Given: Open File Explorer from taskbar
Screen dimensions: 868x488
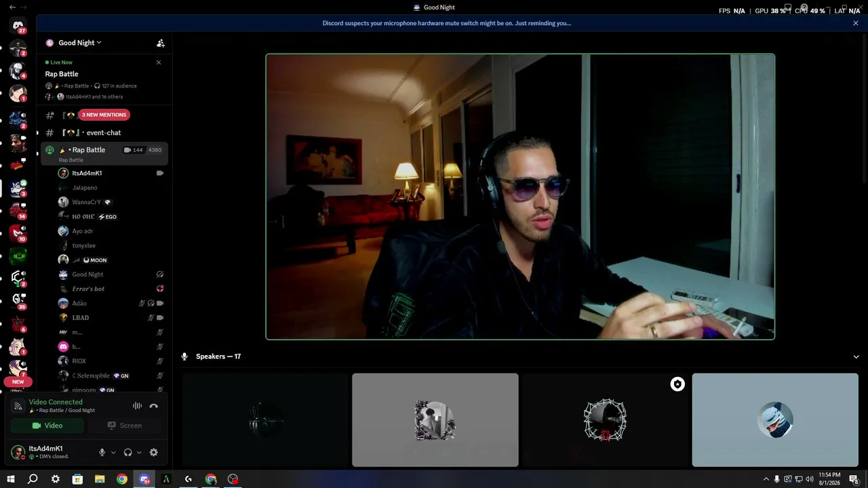Looking at the screenshot, I should [x=100, y=479].
